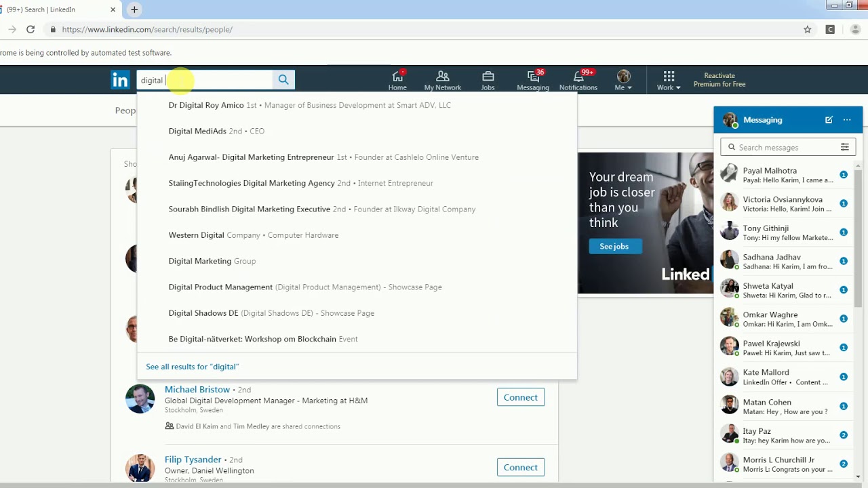Screen dimensions: 868x488
Task: Click the Chrome extension C icon
Action: point(830,29)
